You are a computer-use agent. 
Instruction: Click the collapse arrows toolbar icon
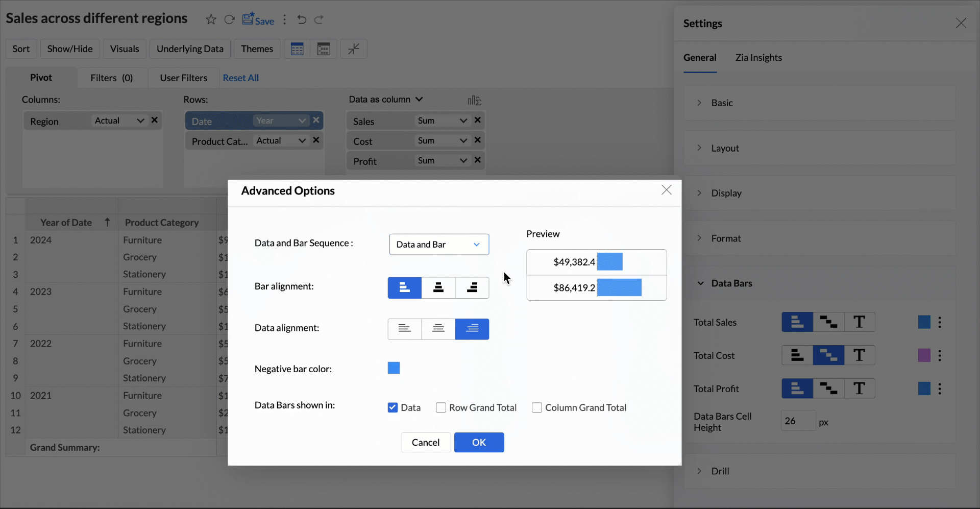pos(354,49)
